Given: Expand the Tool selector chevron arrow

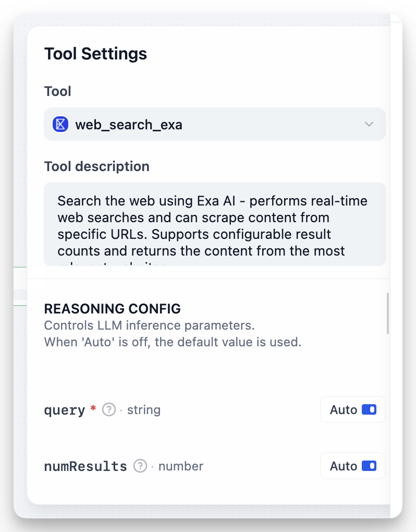Looking at the screenshot, I should pos(369,124).
